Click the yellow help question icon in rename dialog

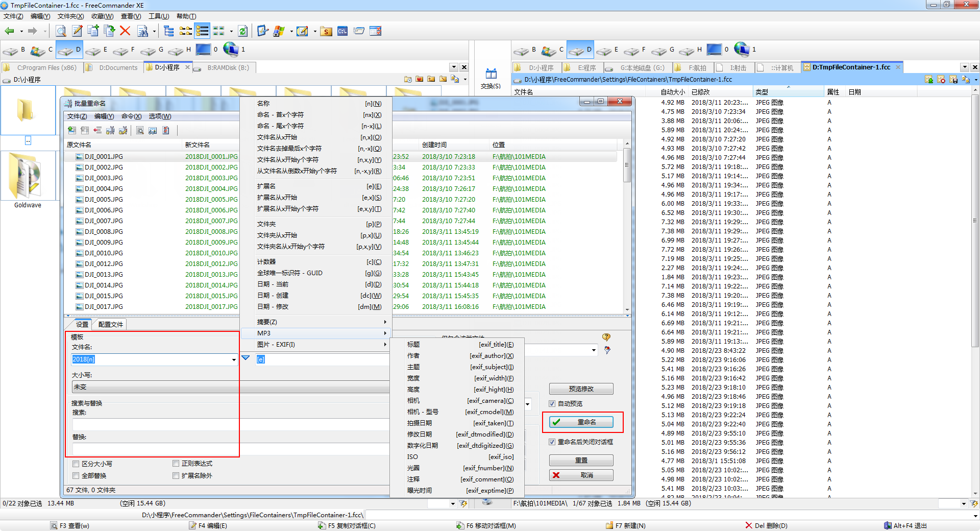(606, 337)
